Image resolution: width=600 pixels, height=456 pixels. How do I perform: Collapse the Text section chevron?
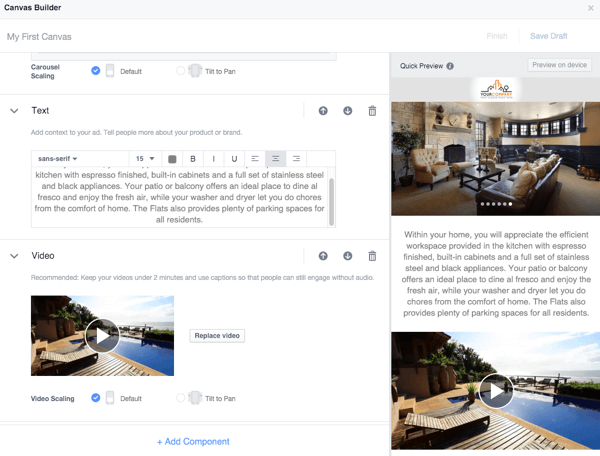pyautogui.click(x=14, y=111)
